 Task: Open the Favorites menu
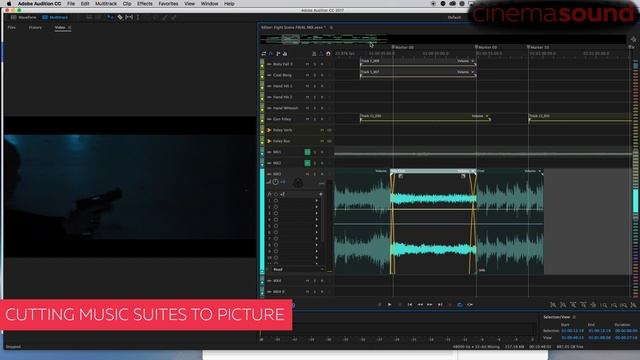click(168, 4)
